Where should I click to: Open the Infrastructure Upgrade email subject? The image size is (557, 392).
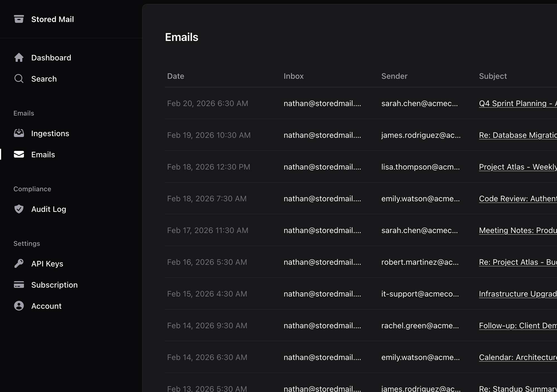click(517, 294)
